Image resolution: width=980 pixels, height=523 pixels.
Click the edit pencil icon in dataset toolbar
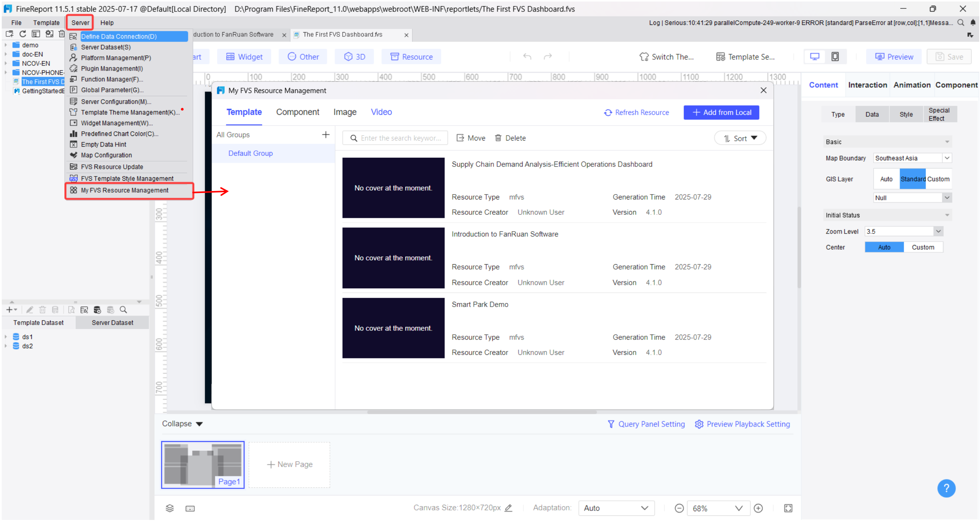click(x=29, y=310)
